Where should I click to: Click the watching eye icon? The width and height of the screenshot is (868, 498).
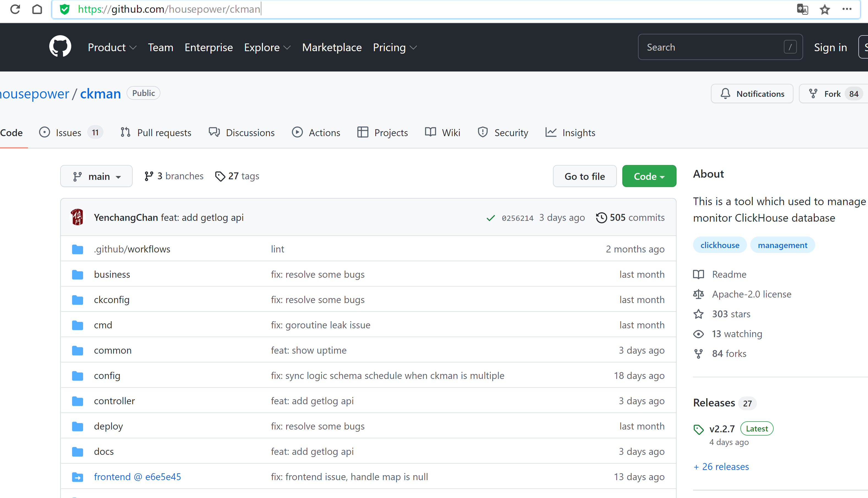[x=698, y=334]
